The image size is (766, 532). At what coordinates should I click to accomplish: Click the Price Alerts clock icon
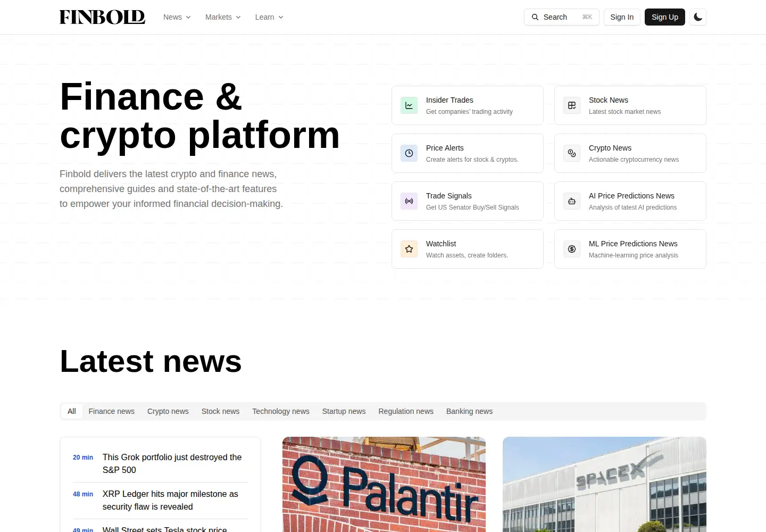coord(409,153)
